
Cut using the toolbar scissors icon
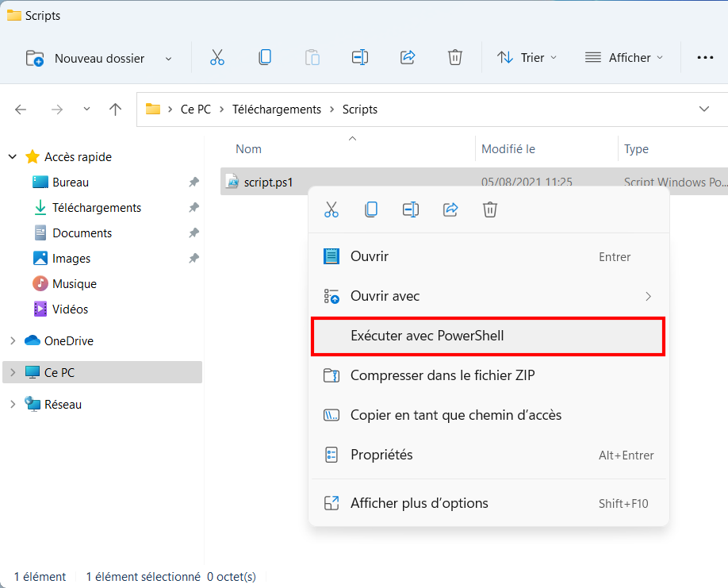point(216,58)
